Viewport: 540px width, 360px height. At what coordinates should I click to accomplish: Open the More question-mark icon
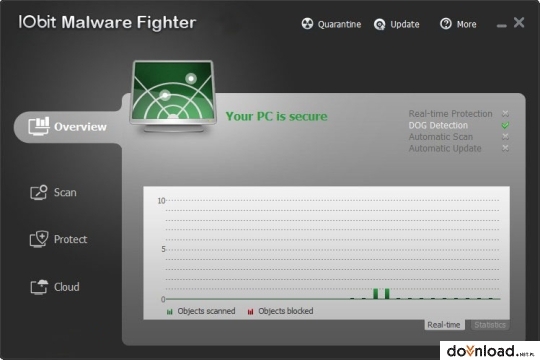coord(446,24)
